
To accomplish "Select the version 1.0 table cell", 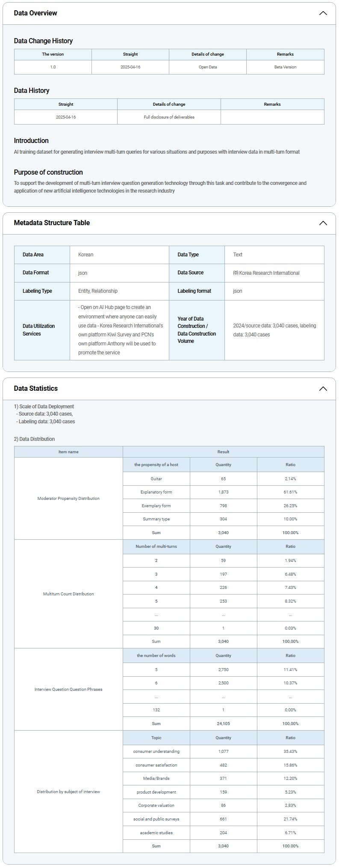I will pos(53,67).
